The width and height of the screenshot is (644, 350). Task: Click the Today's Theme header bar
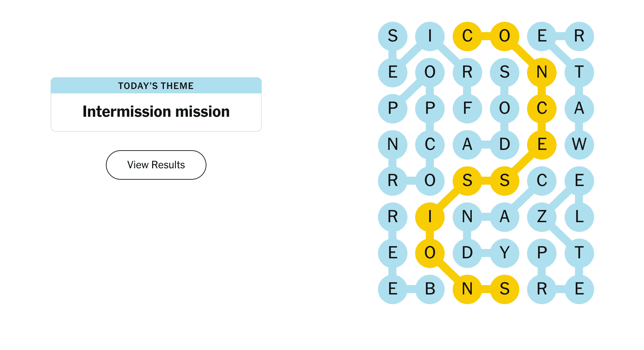(x=156, y=86)
